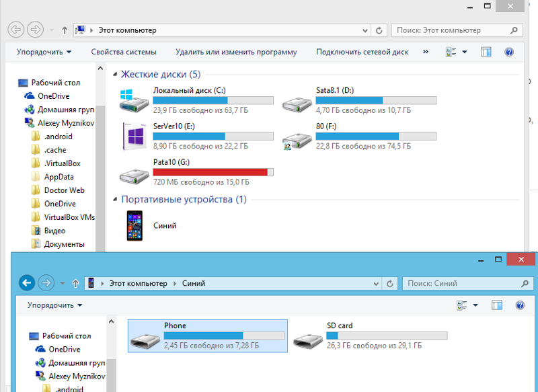
Task: Open Help icon in upper window
Action: point(509,52)
